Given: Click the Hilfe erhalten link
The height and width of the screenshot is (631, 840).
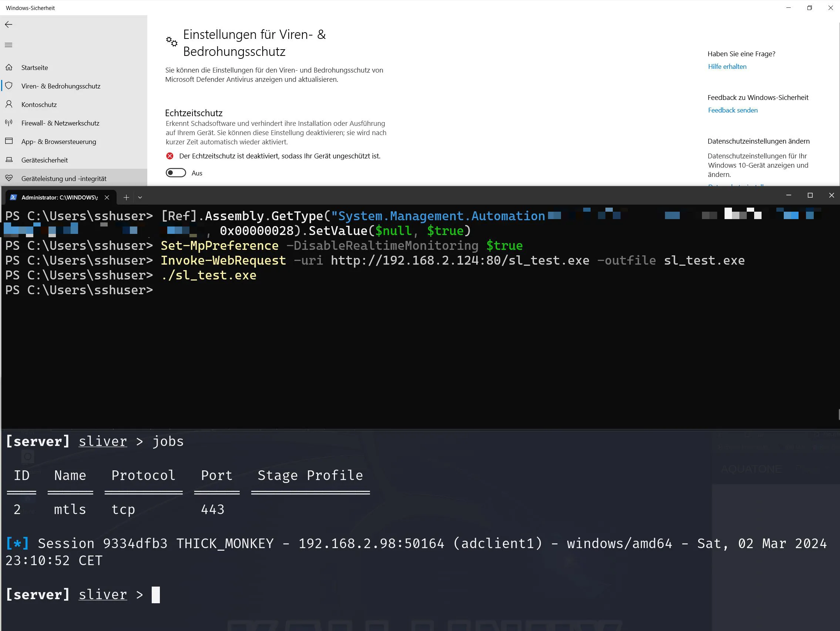Looking at the screenshot, I should coord(727,67).
